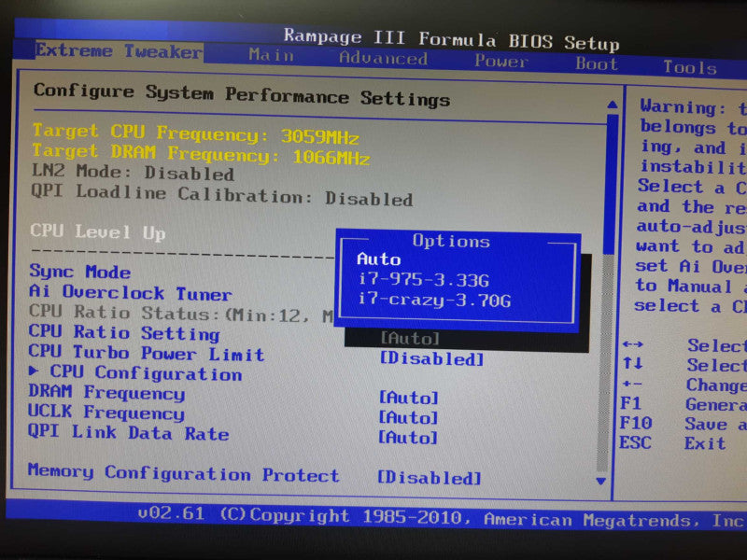Open the Tools tab

click(x=690, y=67)
